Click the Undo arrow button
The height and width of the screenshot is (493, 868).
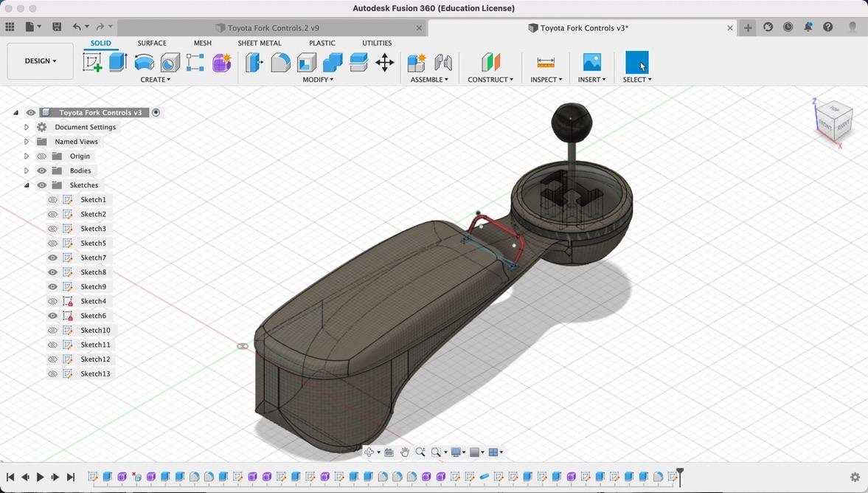pyautogui.click(x=77, y=27)
